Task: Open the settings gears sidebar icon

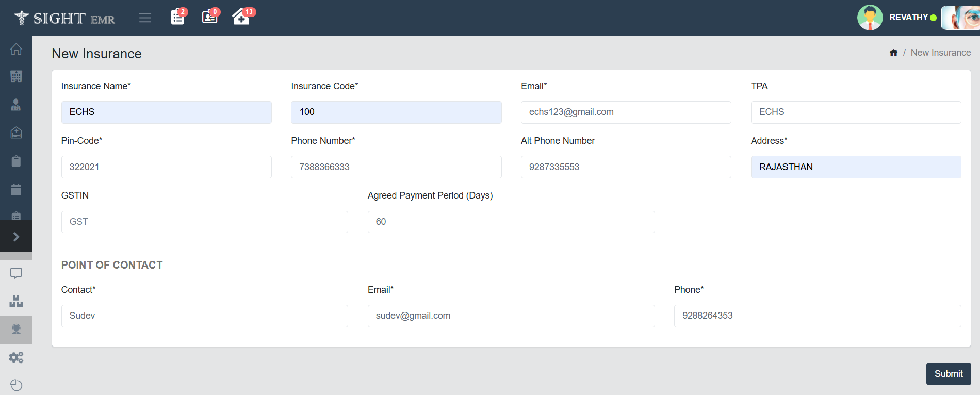Action: pos(16,357)
